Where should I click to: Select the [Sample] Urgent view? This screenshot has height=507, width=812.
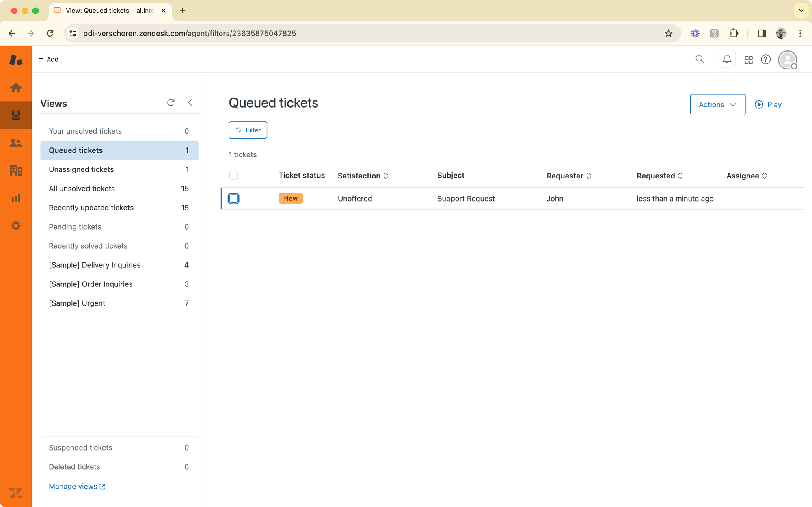tap(77, 303)
